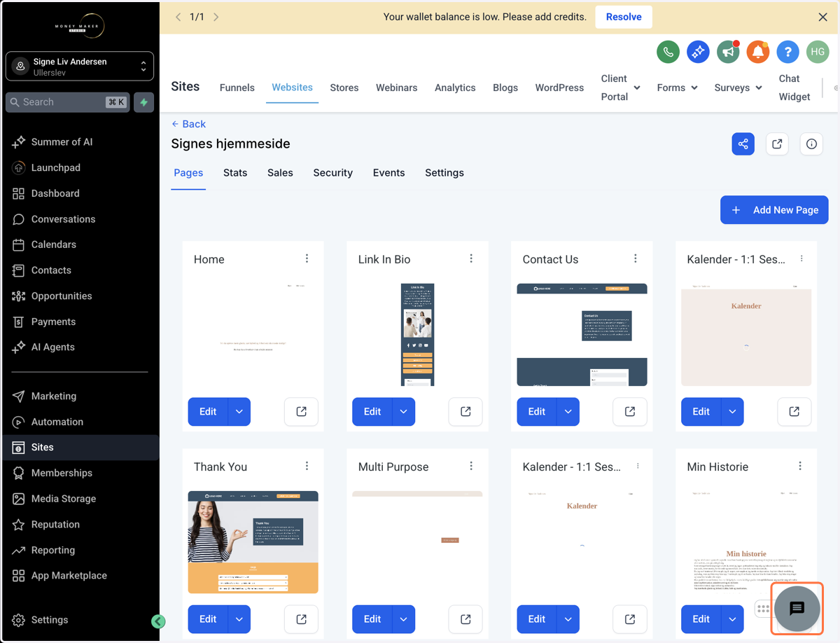Screen dimensions: 840x643
Task: Open Edit dropdown arrow on Contact Us card
Action: [568, 412]
